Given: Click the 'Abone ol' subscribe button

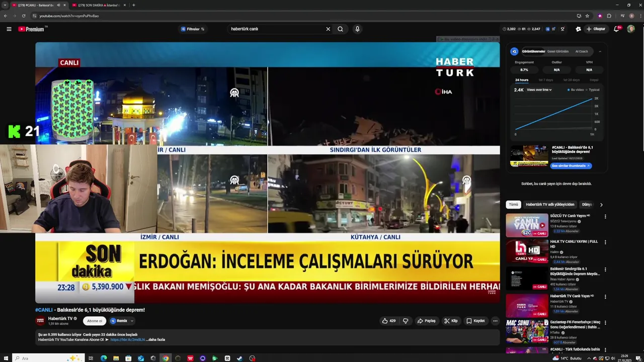Looking at the screenshot, I should 95,321.
